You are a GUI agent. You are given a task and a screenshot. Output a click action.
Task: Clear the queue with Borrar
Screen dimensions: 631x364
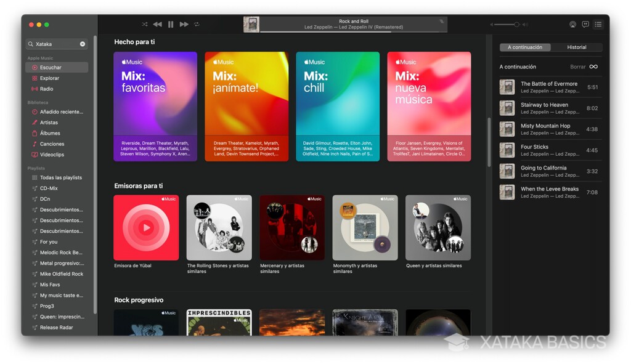(578, 67)
